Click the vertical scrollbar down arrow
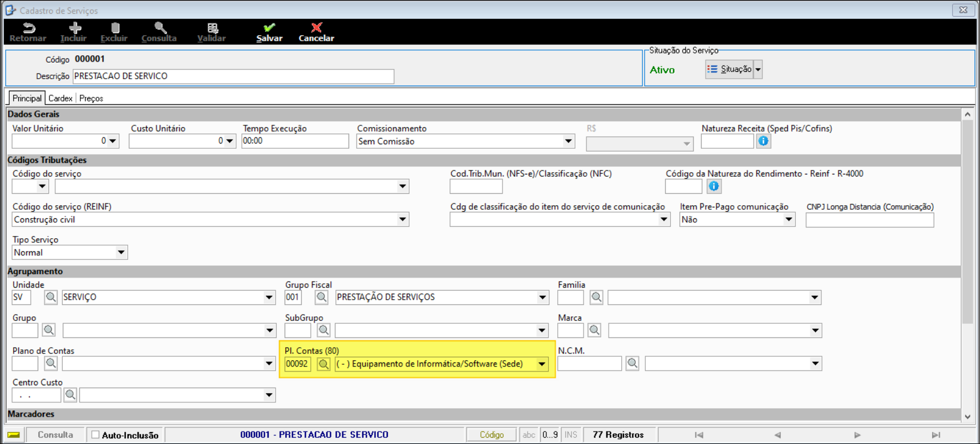This screenshot has height=444, width=980. (967, 417)
